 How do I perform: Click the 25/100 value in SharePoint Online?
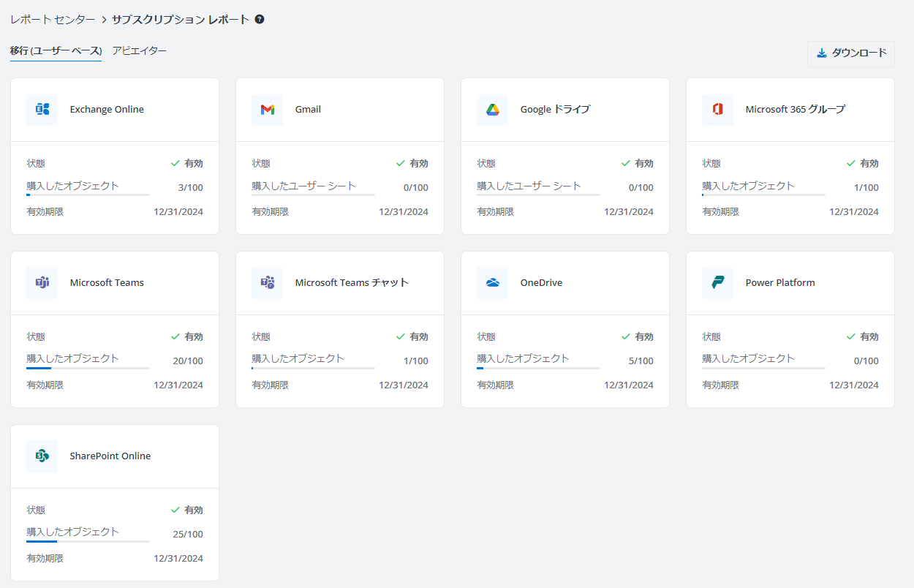pos(188,535)
